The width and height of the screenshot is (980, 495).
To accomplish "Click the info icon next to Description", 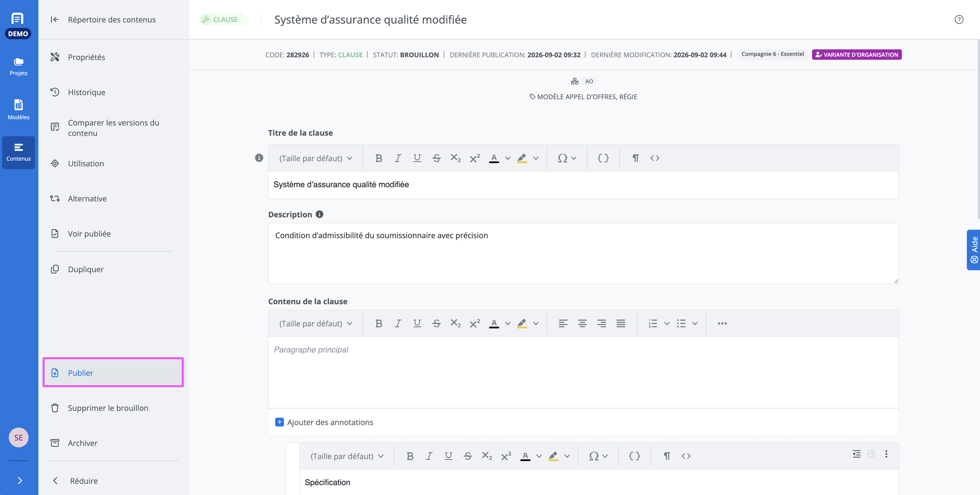I will [x=320, y=214].
